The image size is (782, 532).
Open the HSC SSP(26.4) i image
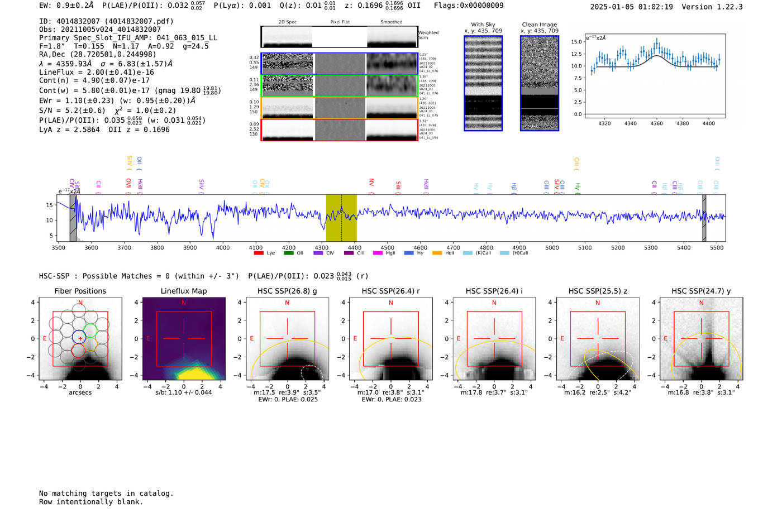[x=494, y=339]
